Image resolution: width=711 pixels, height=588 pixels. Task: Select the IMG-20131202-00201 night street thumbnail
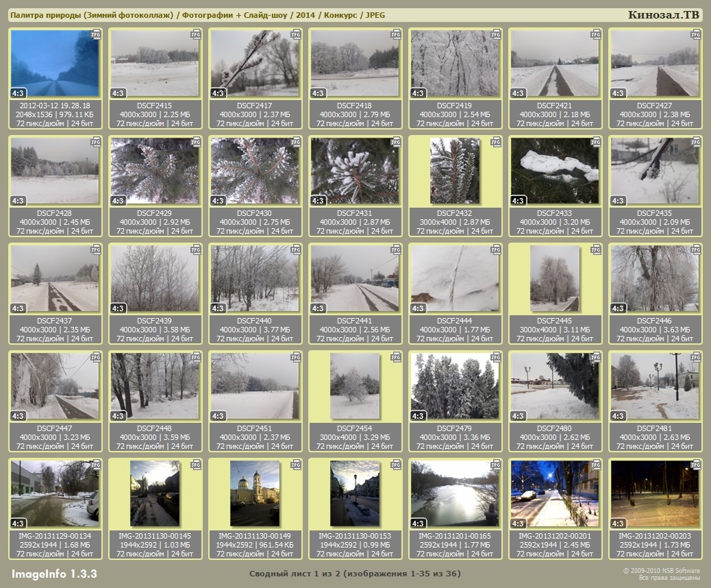pyautogui.click(x=555, y=493)
